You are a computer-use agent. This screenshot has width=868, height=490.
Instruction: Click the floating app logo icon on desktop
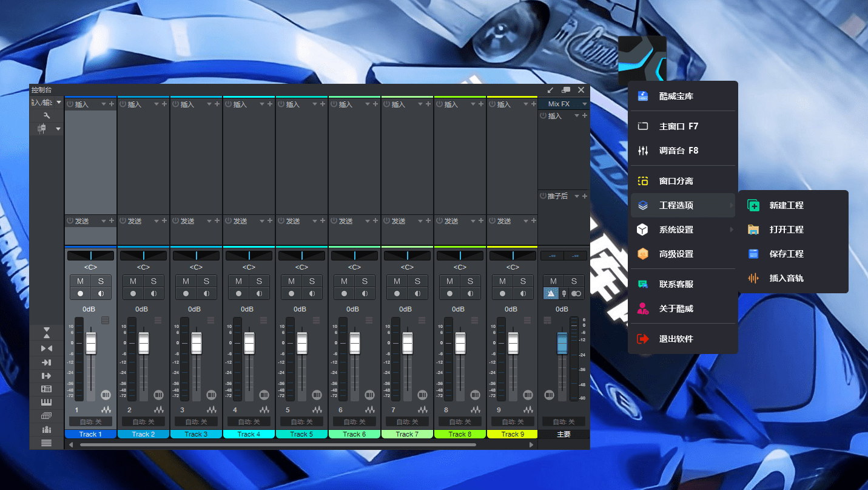[x=642, y=60]
